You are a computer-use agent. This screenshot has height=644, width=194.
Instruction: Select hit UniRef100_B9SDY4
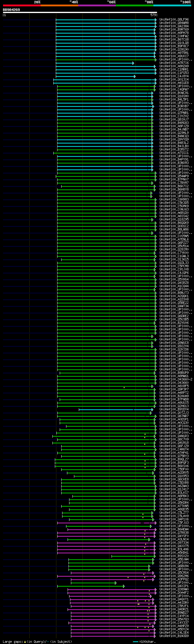[x=174, y=409]
